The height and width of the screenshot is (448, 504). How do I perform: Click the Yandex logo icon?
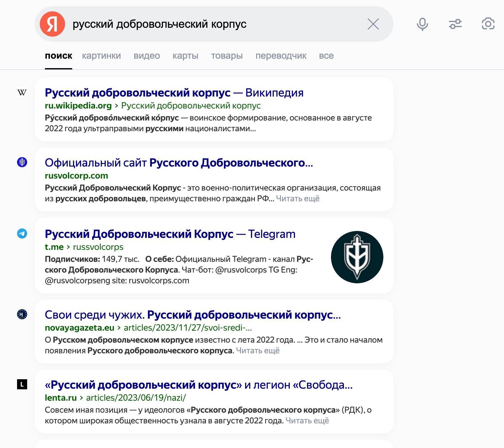(52, 24)
